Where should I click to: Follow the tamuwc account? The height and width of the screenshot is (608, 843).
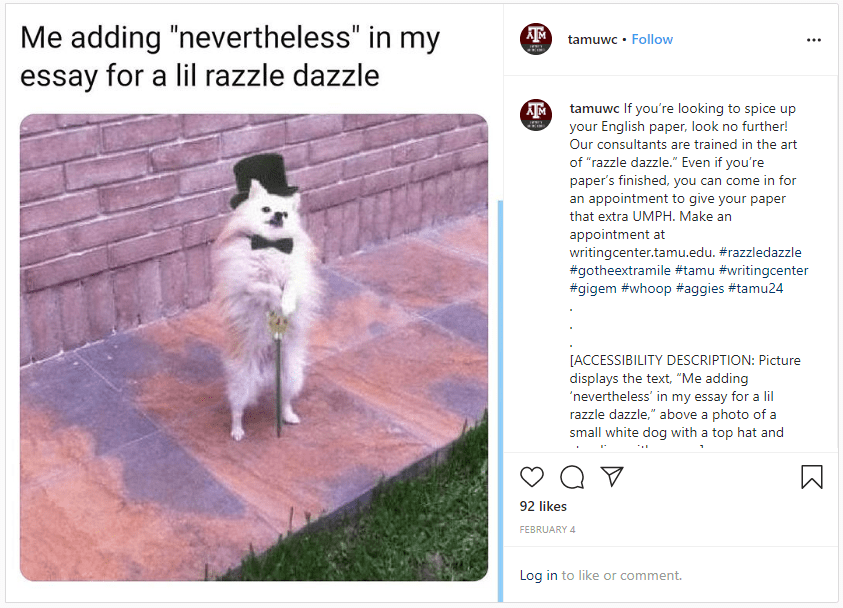point(652,39)
